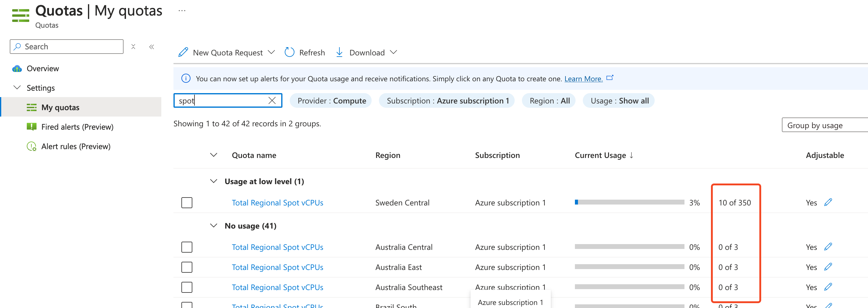Open the Region : All filter
Image resolution: width=868 pixels, height=308 pixels.
tap(548, 101)
